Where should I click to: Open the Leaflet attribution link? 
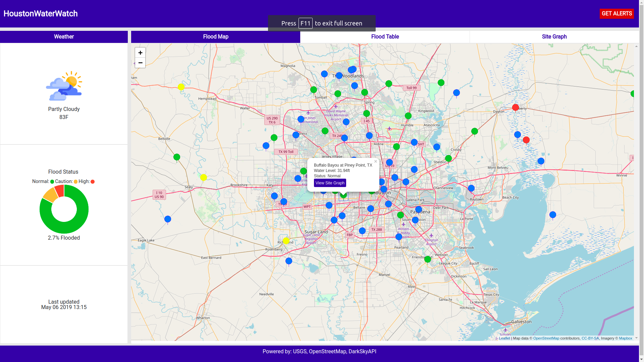pos(504,338)
